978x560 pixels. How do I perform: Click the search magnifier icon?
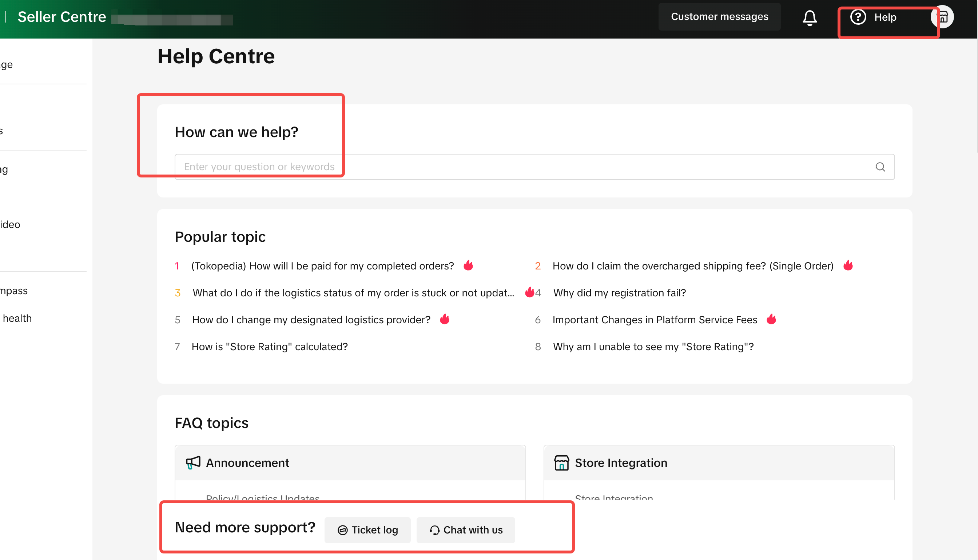(x=880, y=167)
